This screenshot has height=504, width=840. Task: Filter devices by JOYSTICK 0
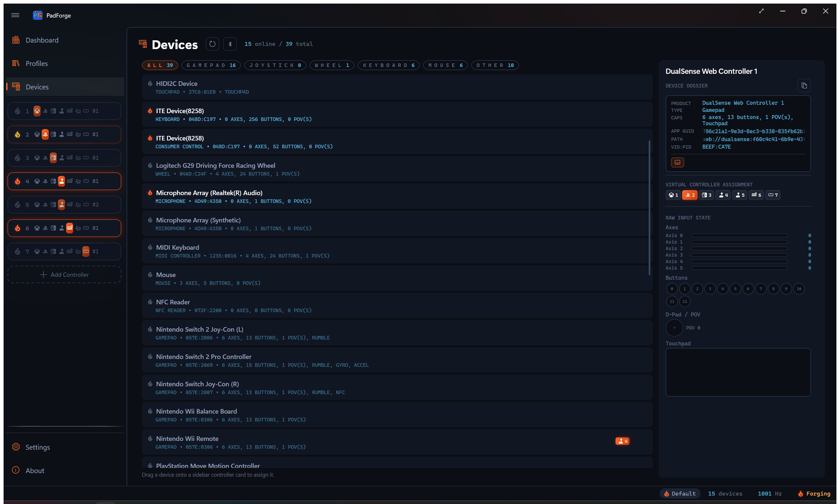[x=275, y=65]
